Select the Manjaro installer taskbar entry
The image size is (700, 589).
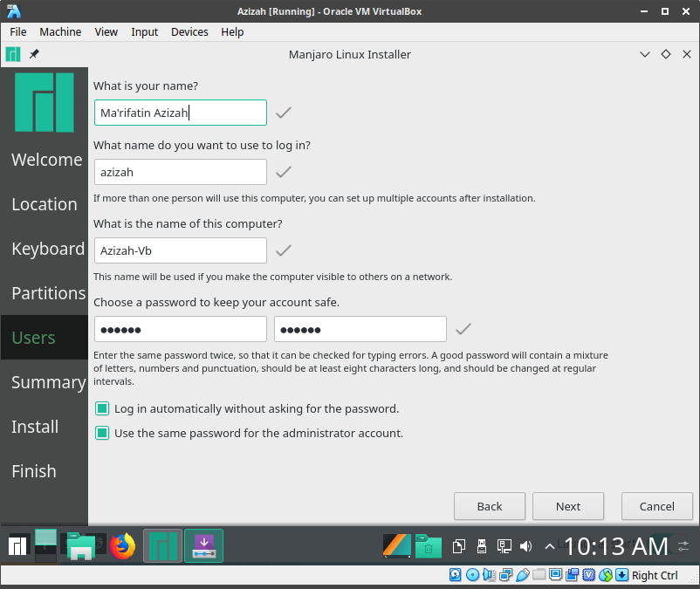(x=162, y=546)
